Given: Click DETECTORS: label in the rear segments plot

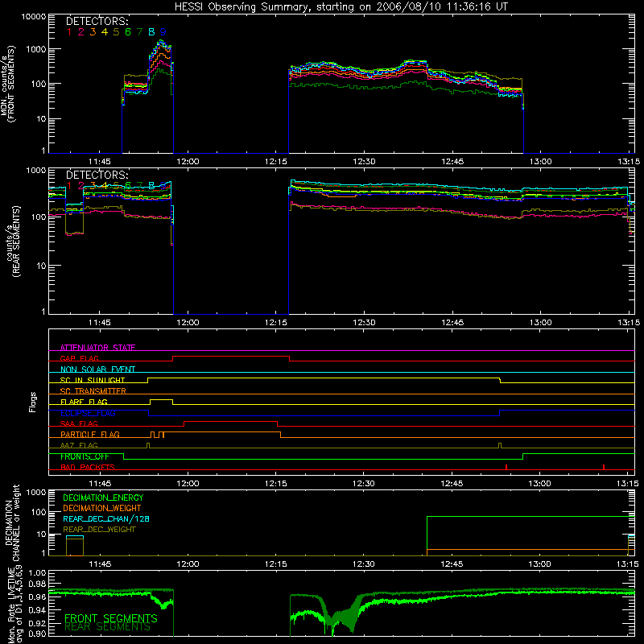Looking at the screenshot, I should (x=97, y=175).
